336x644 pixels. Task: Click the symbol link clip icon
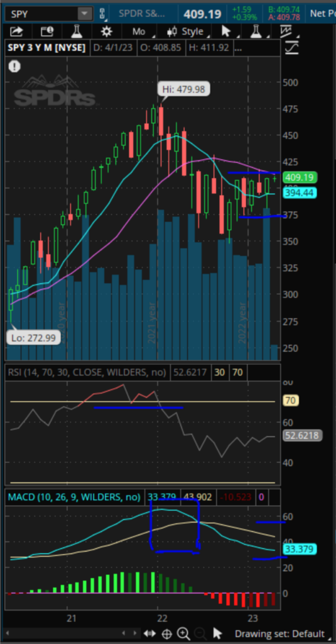102,14
